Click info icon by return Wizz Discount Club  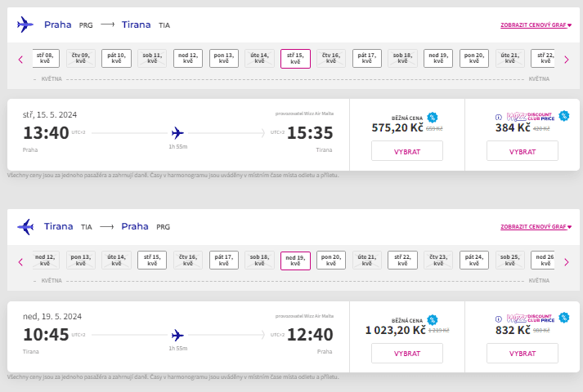(x=499, y=318)
